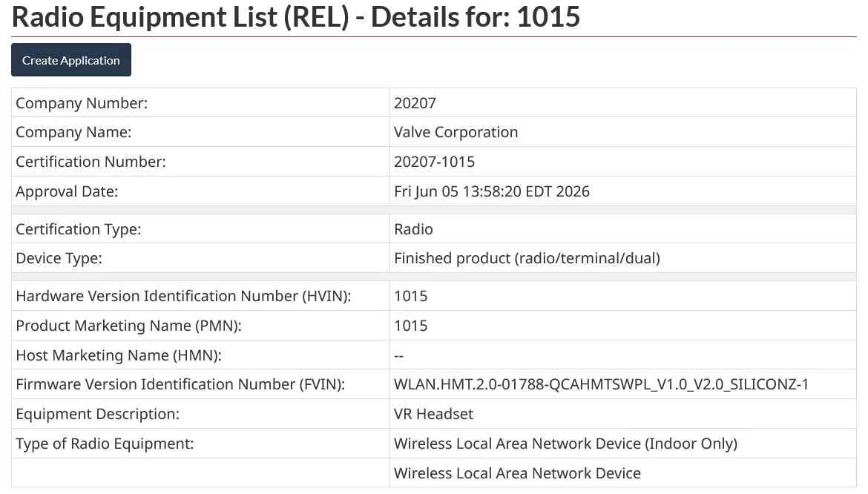Select the certification number "20207-1015"
The width and height of the screenshot is (868, 494).
[x=434, y=162]
